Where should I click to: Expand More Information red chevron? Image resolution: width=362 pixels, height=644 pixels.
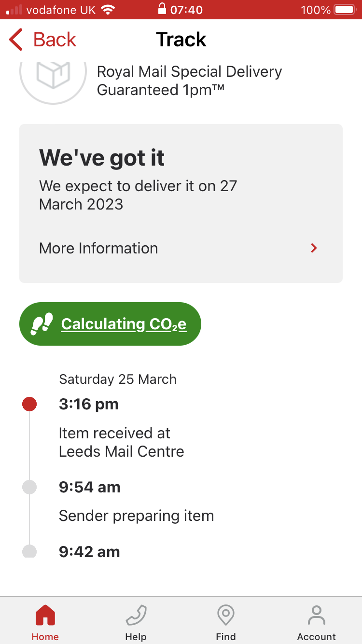(314, 248)
